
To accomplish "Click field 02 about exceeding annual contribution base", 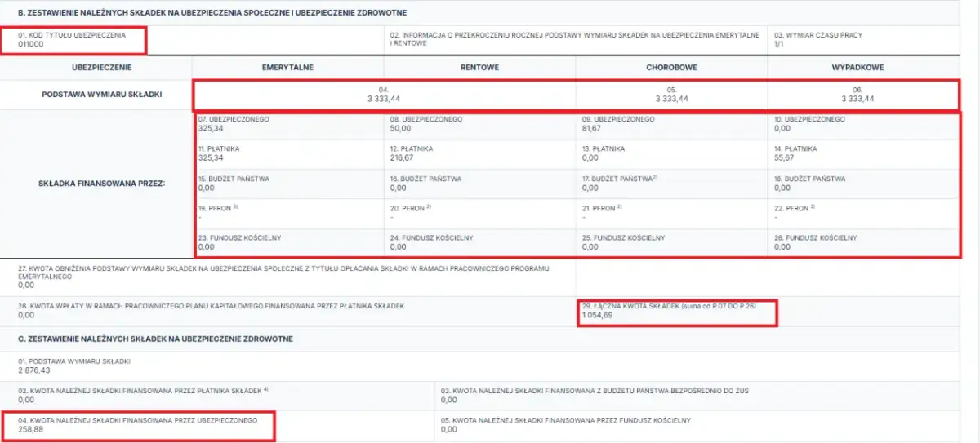I will pos(576,39).
